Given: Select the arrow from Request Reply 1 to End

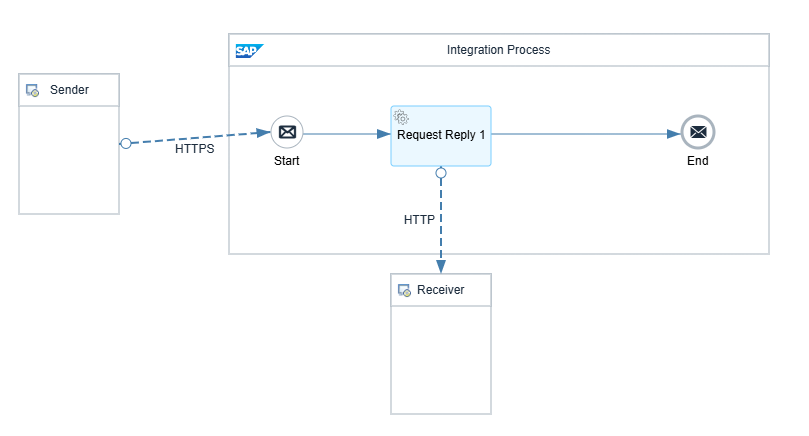Looking at the screenshot, I should click(x=586, y=134).
